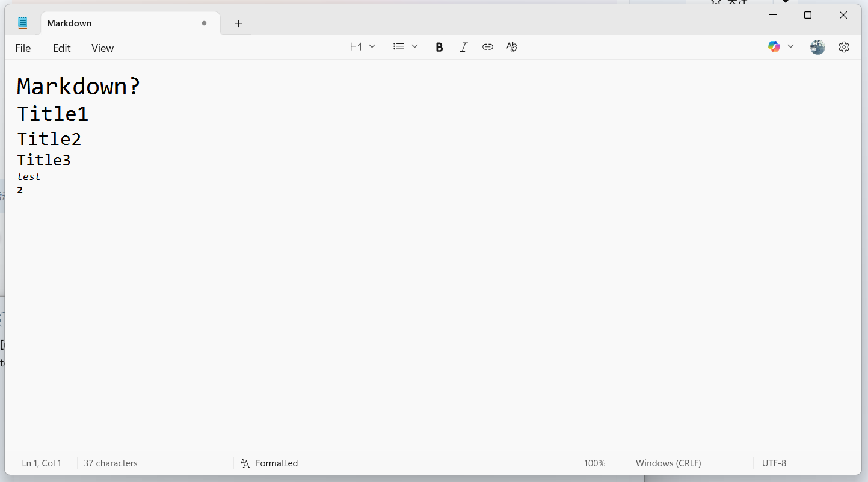Toggle bold formatting in toolbar
Screen dimensions: 868x482
439,47
